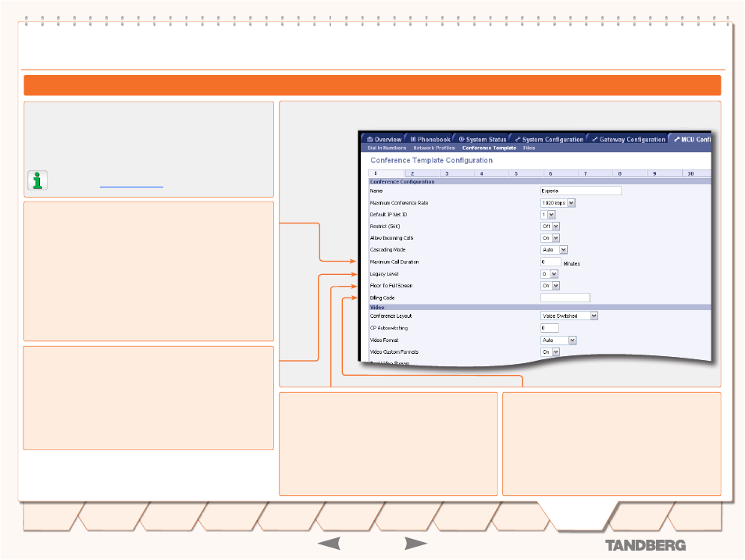Open the Video Format dropdown

pos(558,341)
